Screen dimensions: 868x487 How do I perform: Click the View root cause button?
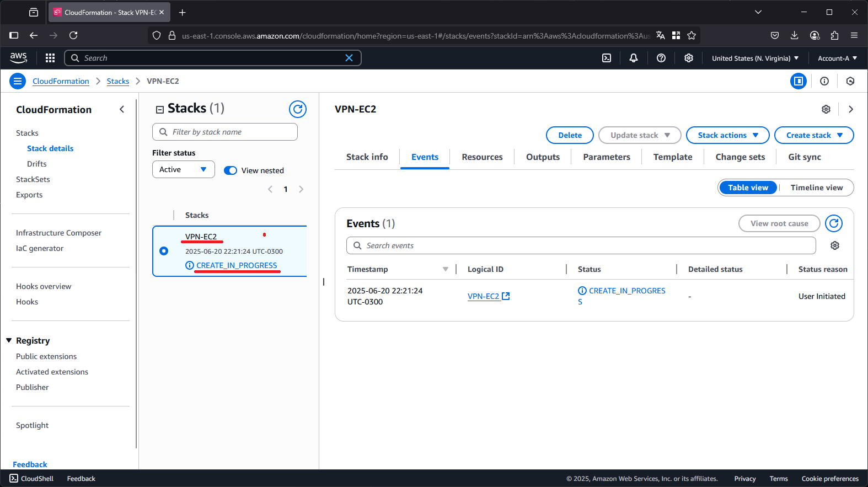[x=779, y=223]
